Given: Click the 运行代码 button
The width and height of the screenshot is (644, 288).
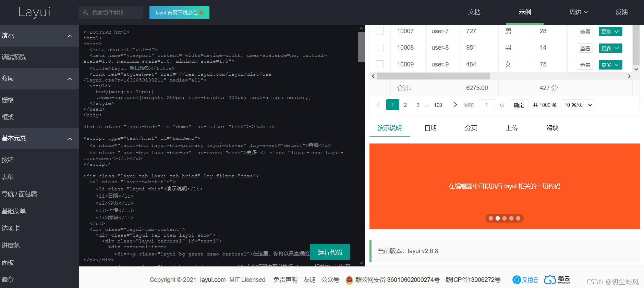Looking at the screenshot, I should (x=330, y=252).
